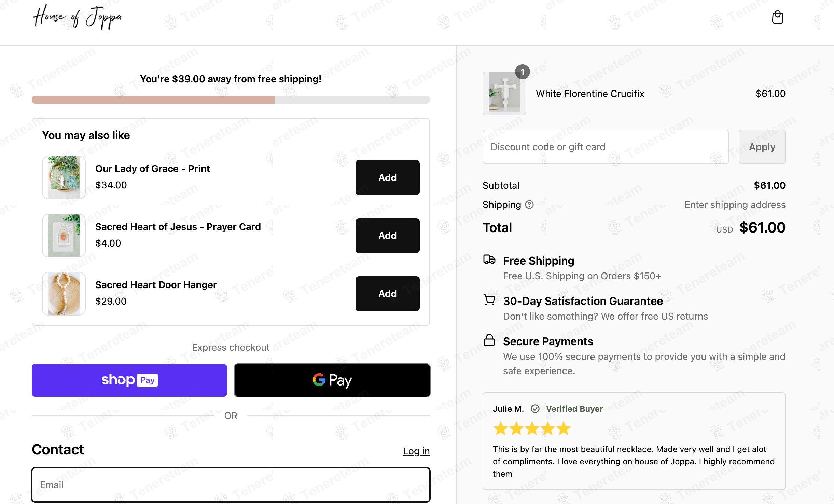
Task: Add Sacred Heart of Jesus Prayer Card
Action: (x=387, y=236)
